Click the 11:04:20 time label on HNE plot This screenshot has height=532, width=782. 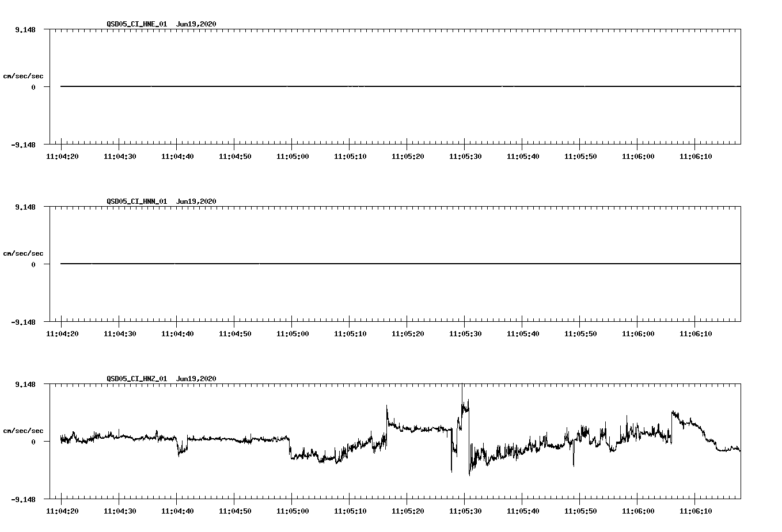[x=62, y=156]
